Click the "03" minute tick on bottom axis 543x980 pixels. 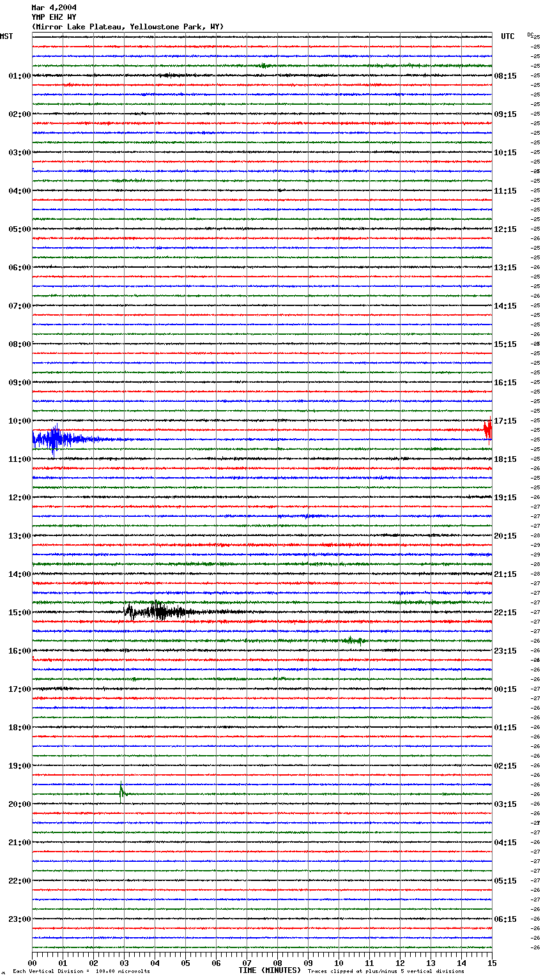coord(124,963)
